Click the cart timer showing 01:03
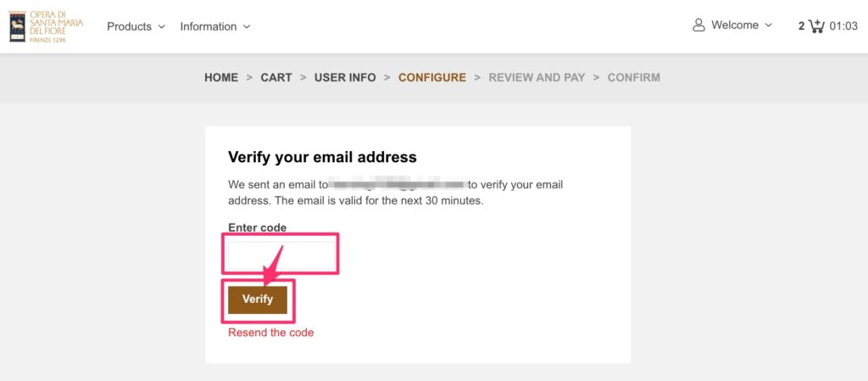This screenshot has height=381, width=868. [843, 26]
